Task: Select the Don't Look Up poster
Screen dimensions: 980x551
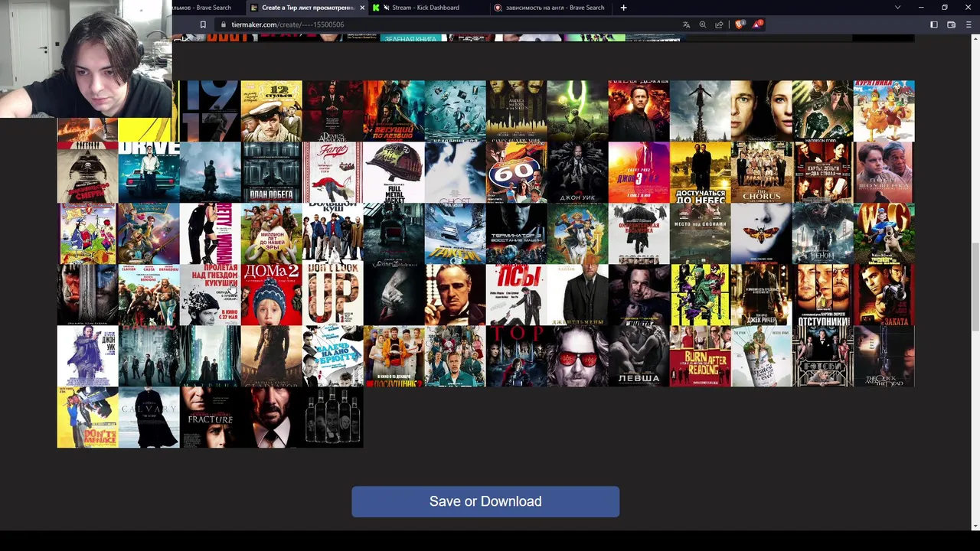Action: [332, 295]
